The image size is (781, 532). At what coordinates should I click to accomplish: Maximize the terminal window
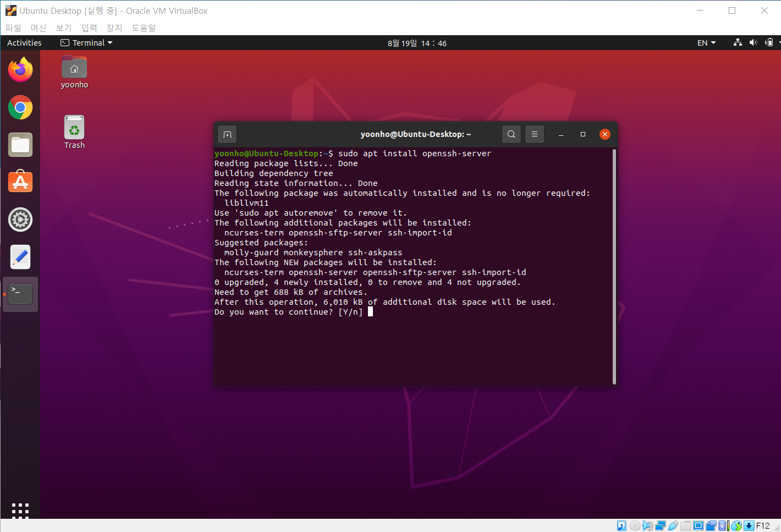point(583,134)
